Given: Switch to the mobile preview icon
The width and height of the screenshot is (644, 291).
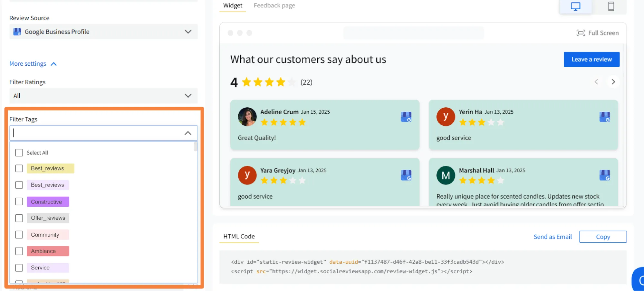Looking at the screenshot, I should pyautogui.click(x=611, y=6).
